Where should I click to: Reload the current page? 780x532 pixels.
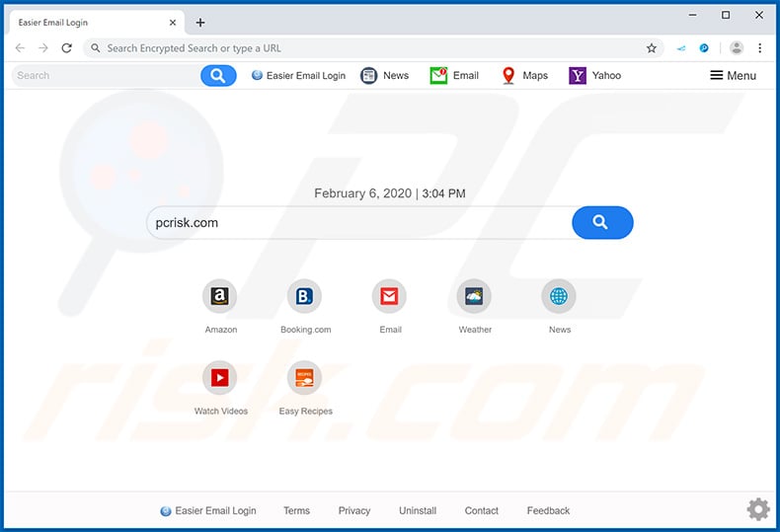tap(67, 48)
